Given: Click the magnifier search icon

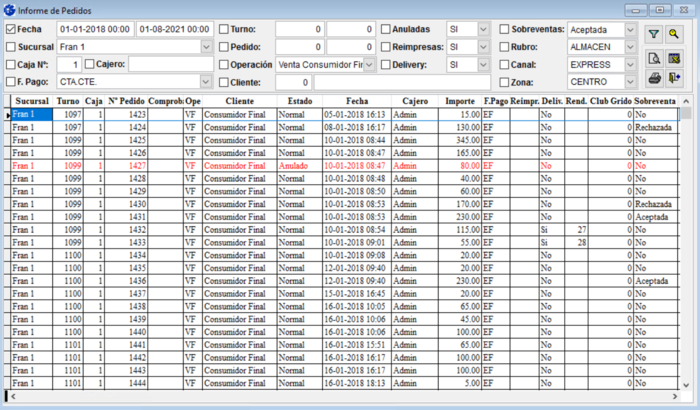Looking at the screenshot, I should (x=674, y=34).
